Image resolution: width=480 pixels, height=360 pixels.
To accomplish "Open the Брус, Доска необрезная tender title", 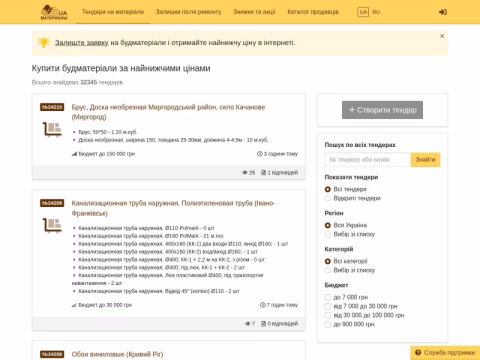I will coord(168,112).
